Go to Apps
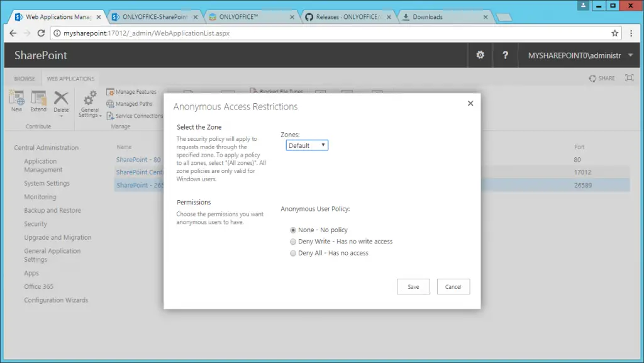 pos(31,273)
